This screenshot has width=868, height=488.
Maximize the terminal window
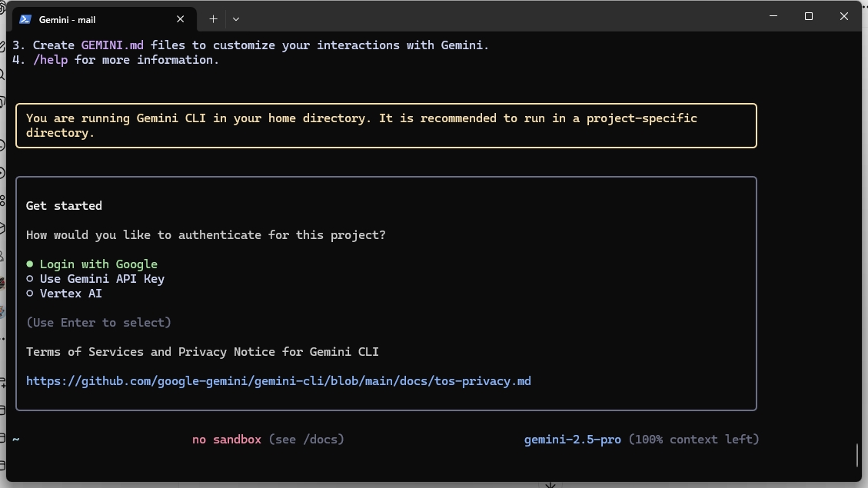808,16
